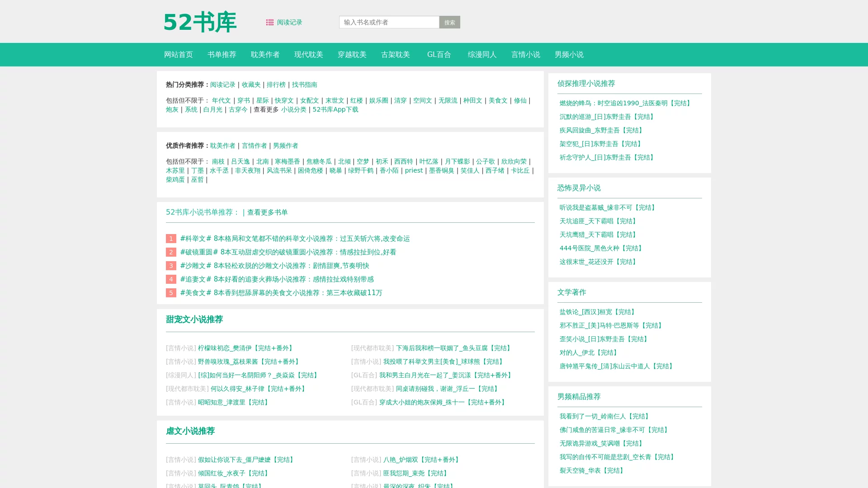Click the 搜索 search button
The width and height of the screenshot is (868, 488).
[x=449, y=22]
